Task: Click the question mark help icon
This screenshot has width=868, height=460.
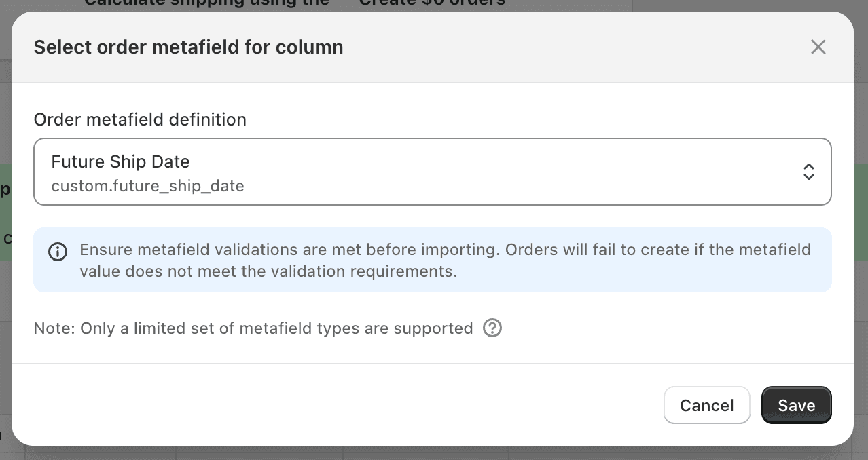Action: [x=492, y=328]
